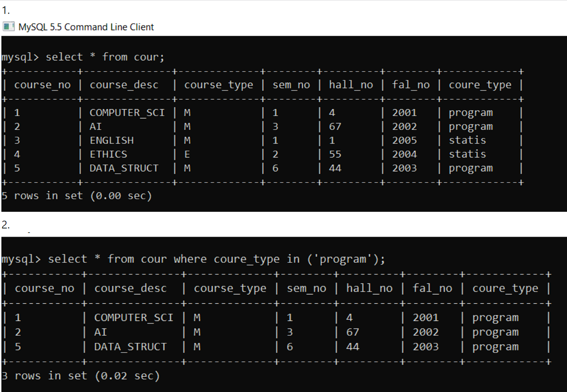
Task: Click the course_type column header
Action: [219, 85]
